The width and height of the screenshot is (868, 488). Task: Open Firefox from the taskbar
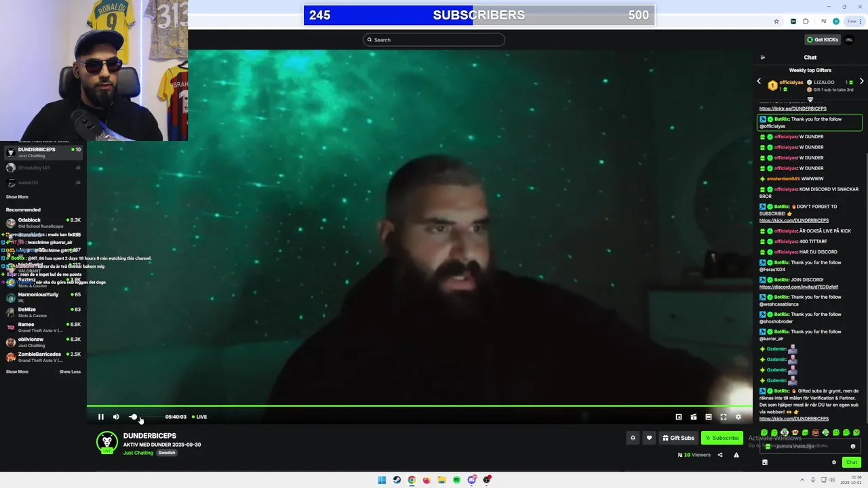pos(427,480)
